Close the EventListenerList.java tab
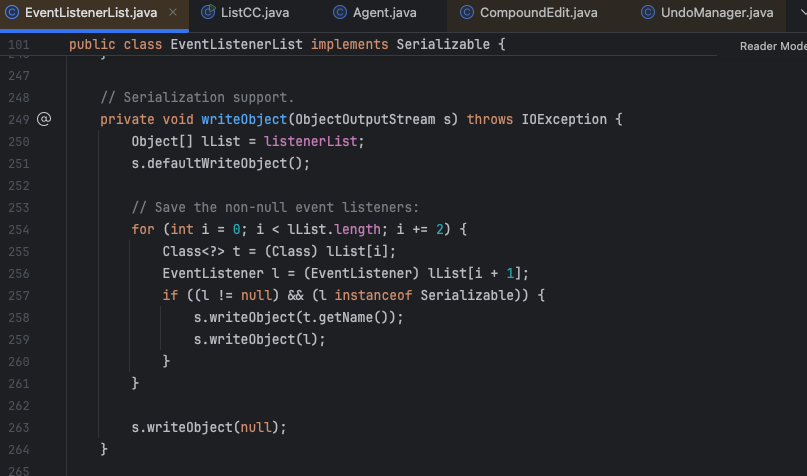This screenshot has height=476, width=807. pyautogui.click(x=172, y=13)
